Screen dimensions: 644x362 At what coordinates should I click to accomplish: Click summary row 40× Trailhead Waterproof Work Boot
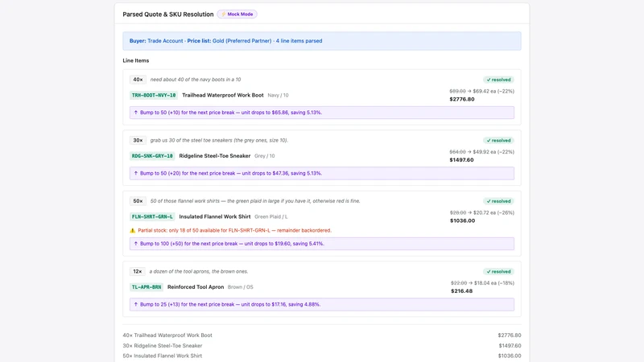(x=321, y=335)
